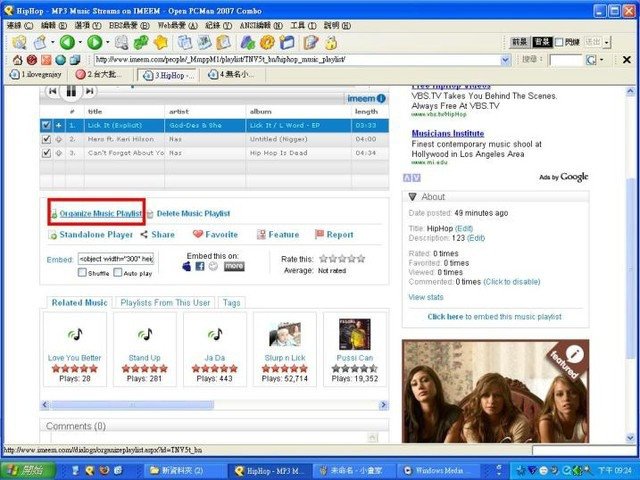Click the Windows Start button
Viewport: 640px width, 480px height.
point(28,470)
